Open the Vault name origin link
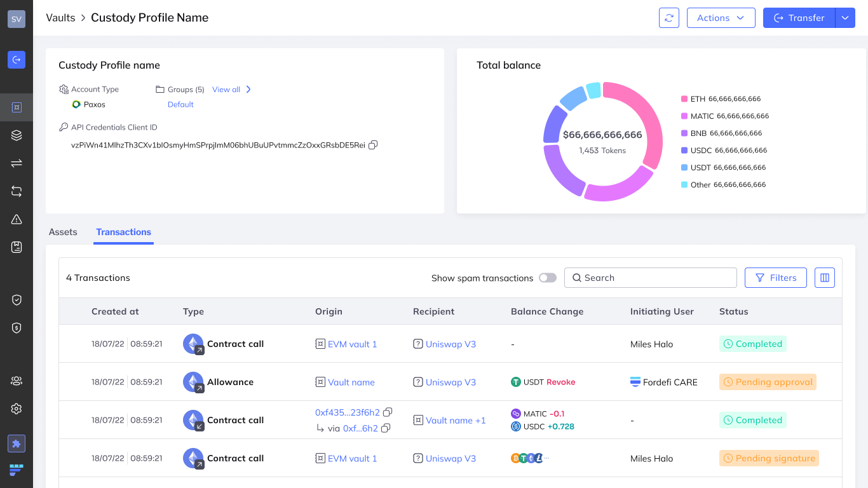This screenshot has height=488, width=868. (x=351, y=382)
